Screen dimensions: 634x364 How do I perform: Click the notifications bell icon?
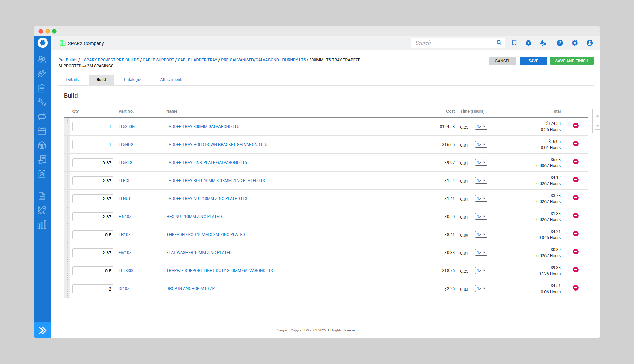click(x=528, y=43)
